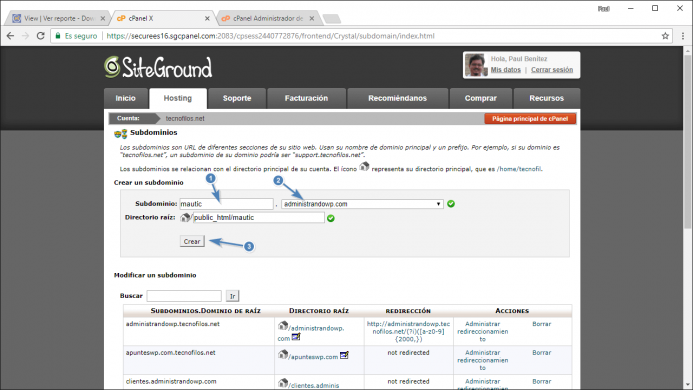Open the Mis datos link
The image size is (693, 390).
pyautogui.click(x=506, y=69)
